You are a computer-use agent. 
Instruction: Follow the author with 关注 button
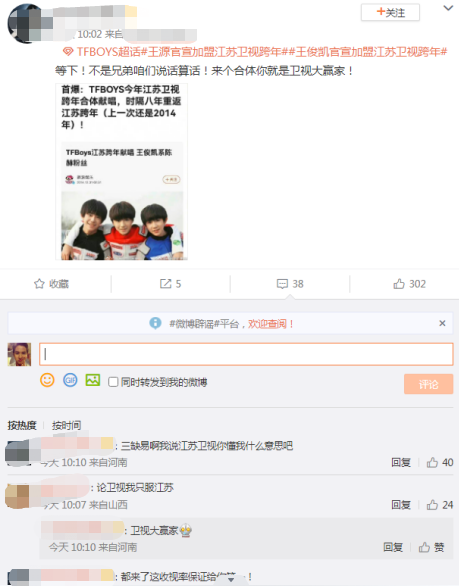pos(390,13)
